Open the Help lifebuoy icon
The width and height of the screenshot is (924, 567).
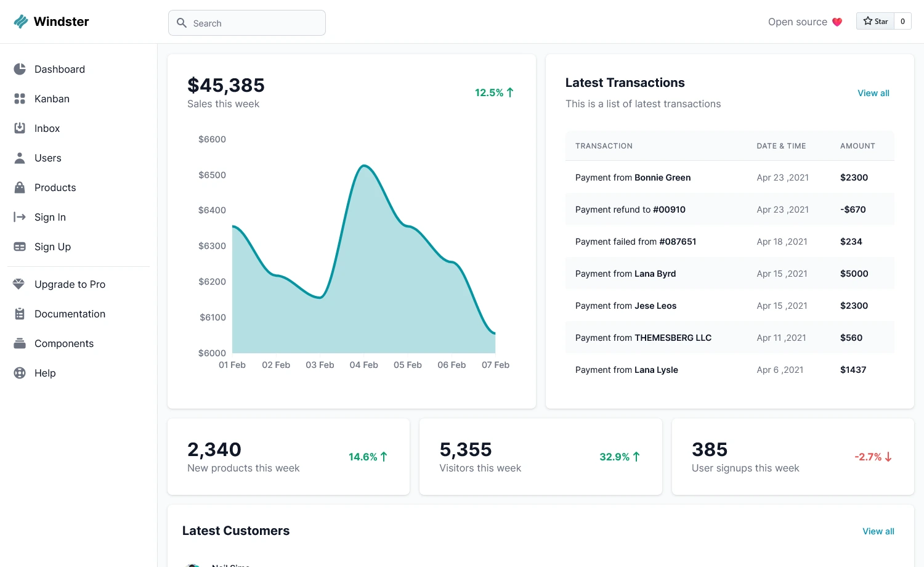click(x=20, y=373)
